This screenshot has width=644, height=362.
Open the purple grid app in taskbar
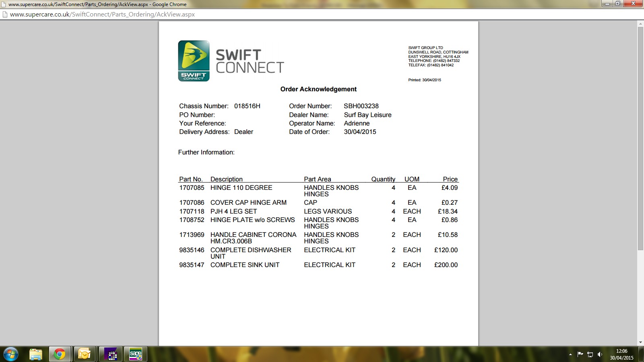110,354
